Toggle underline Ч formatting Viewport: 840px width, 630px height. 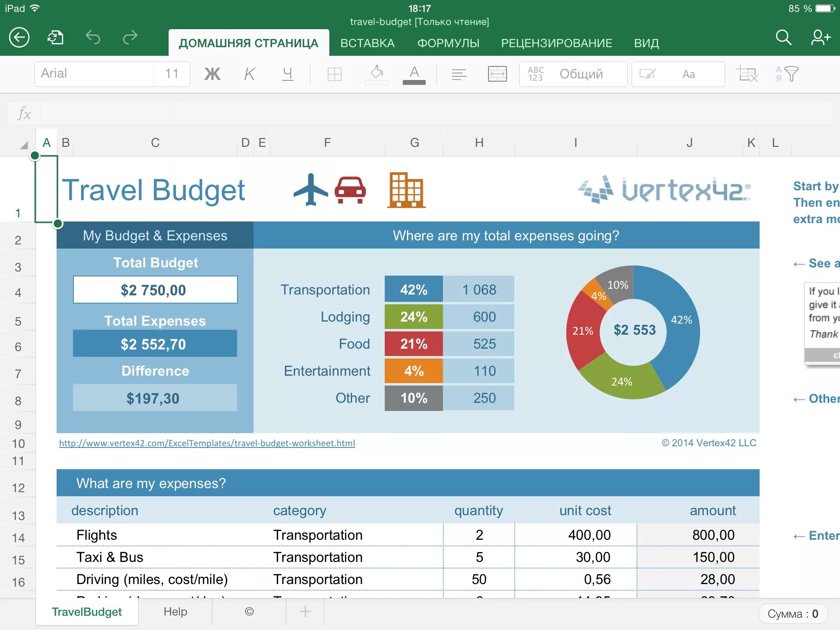[x=288, y=74]
